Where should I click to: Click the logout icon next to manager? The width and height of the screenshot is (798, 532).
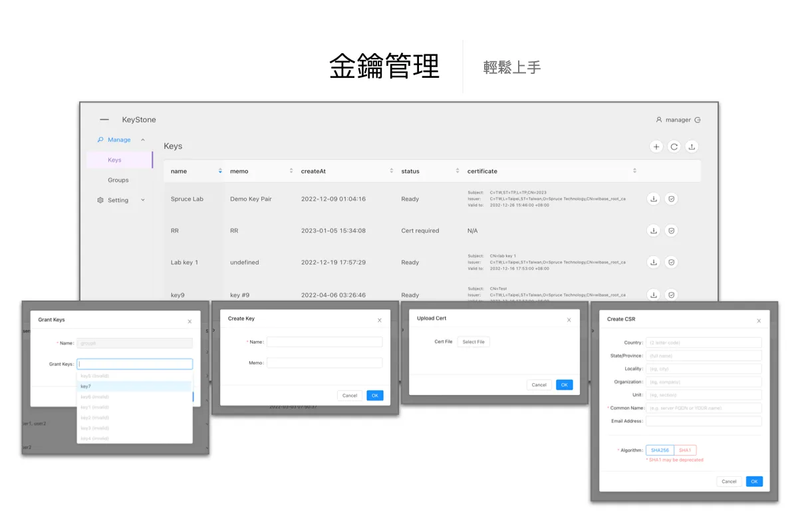(x=697, y=120)
